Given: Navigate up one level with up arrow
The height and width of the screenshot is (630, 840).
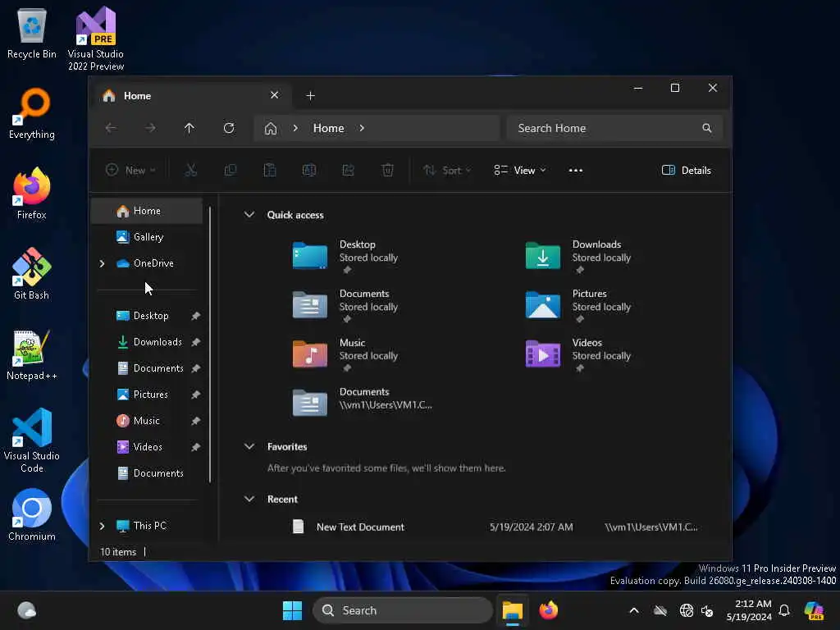Looking at the screenshot, I should click(189, 128).
